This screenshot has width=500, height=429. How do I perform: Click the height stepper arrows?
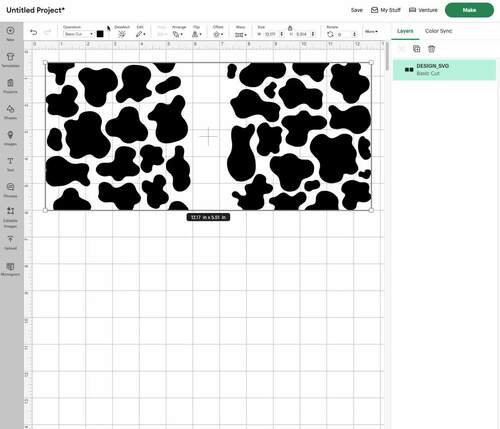pyautogui.click(x=313, y=34)
